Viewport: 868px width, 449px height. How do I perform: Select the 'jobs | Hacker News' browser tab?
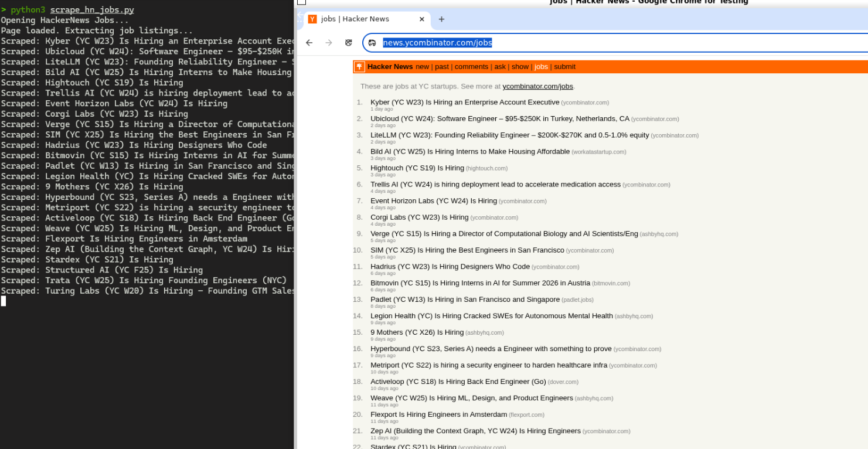tap(367, 19)
